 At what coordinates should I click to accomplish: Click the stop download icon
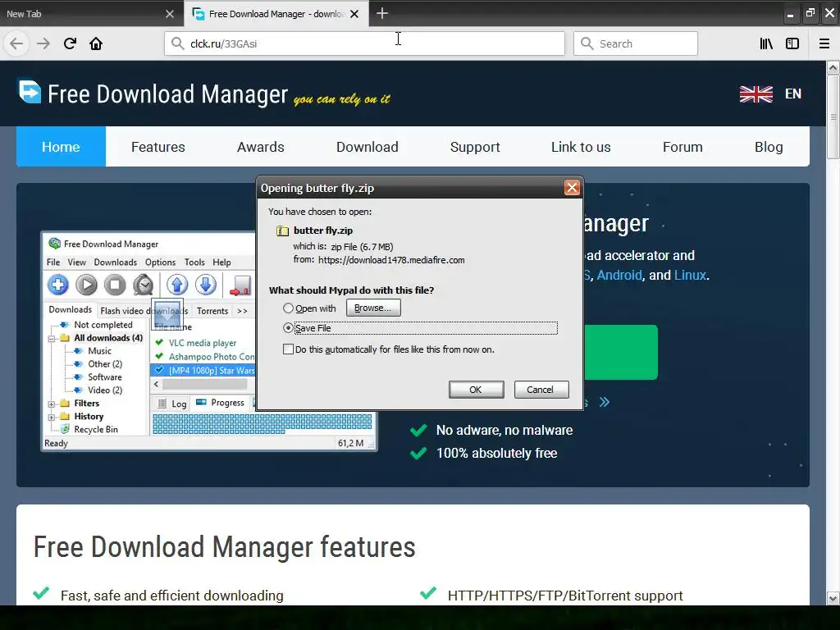click(115, 285)
